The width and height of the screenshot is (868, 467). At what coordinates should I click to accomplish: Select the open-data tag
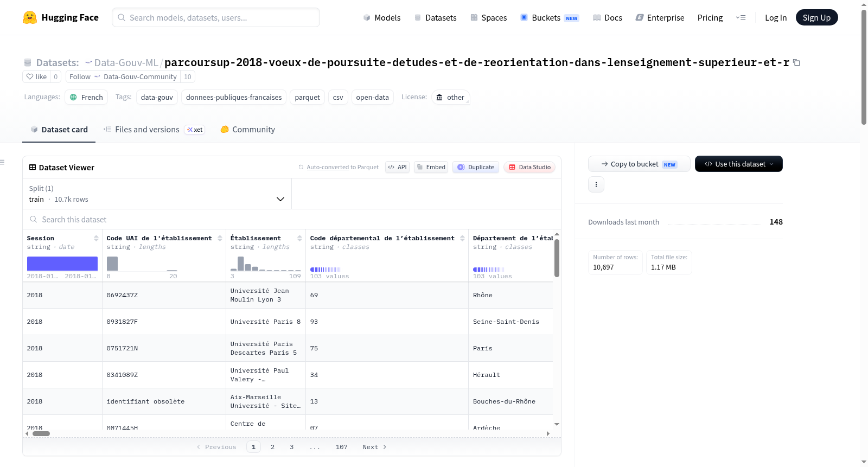372,97
